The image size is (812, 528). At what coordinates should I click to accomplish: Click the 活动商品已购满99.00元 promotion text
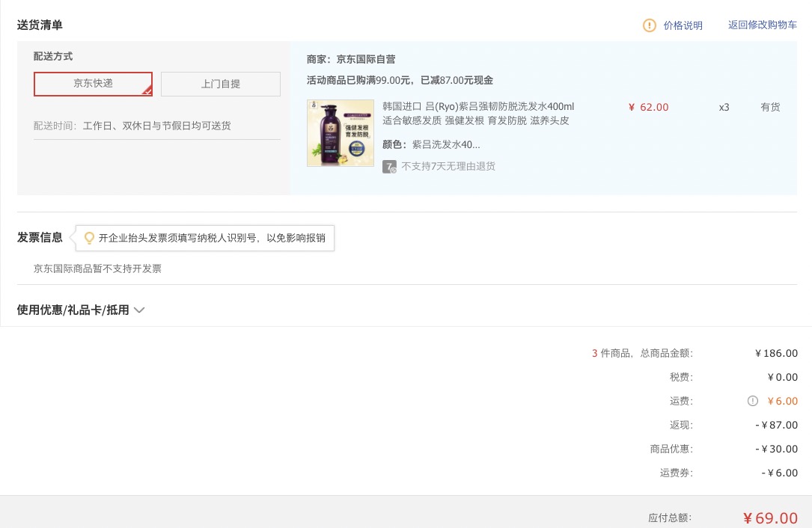point(400,80)
